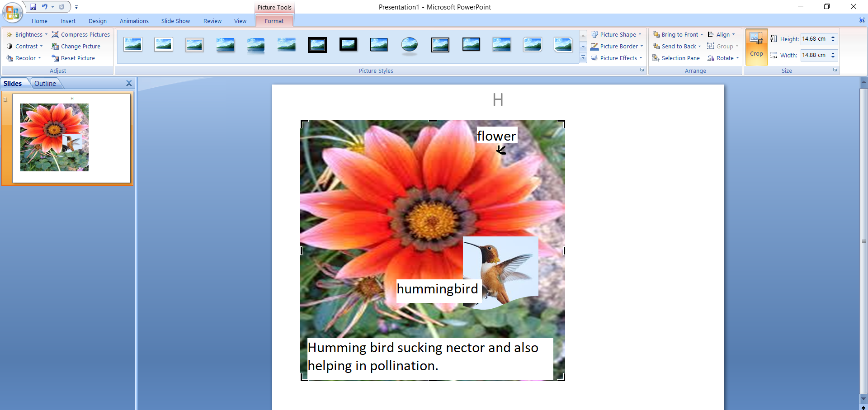
Task: Open PowerPoint Help question mark icon
Action: [x=862, y=20]
